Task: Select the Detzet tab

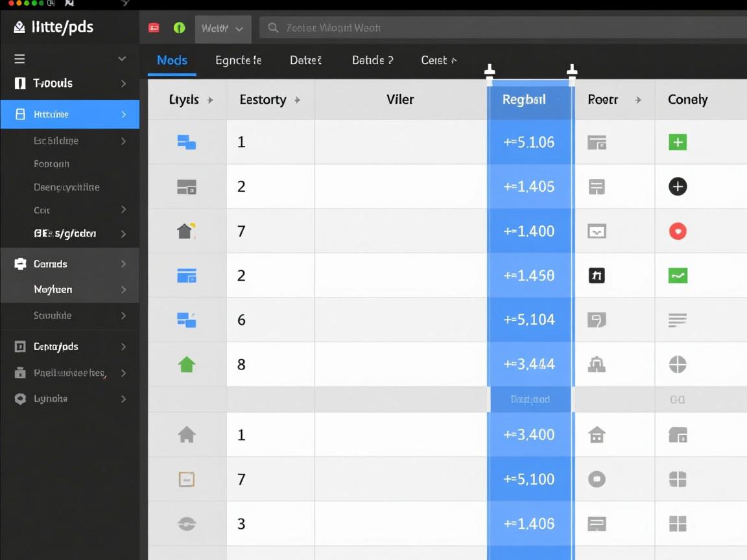Action: pyautogui.click(x=305, y=60)
